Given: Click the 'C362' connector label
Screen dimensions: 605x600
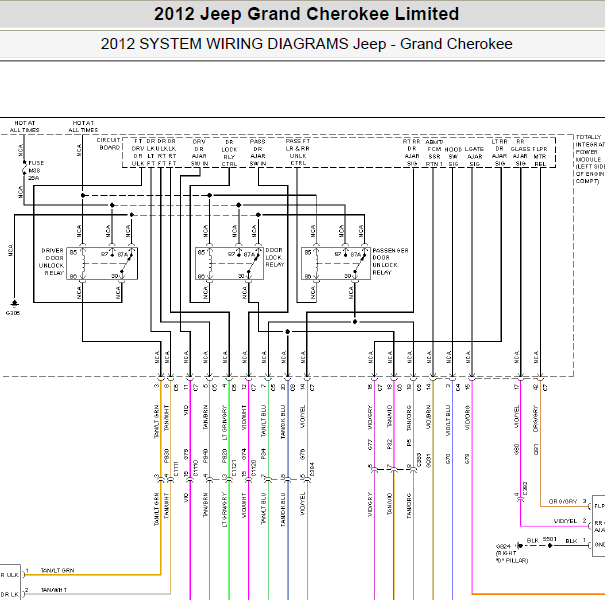Looking at the screenshot, I should pos(525,488).
